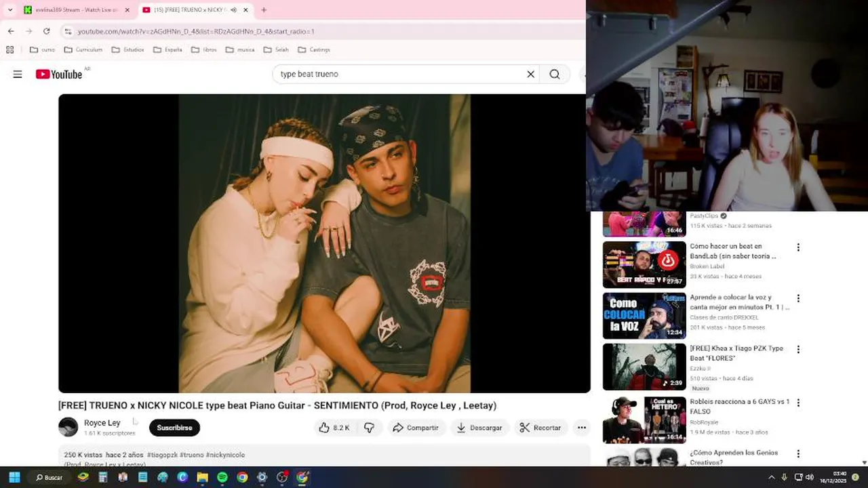
Task: Like the video with thumbs up
Action: (334, 428)
